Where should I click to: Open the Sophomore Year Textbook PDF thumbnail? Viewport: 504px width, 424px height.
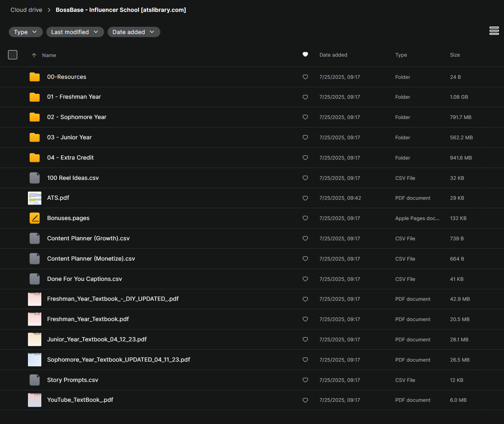34,360
